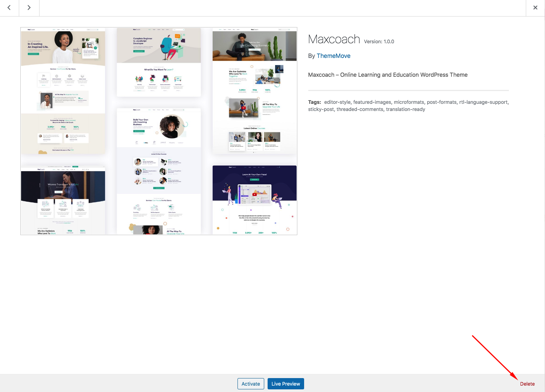This screenshot has height=392, width=545.
Task: Click the Activate button
Action: coord(251,384)
